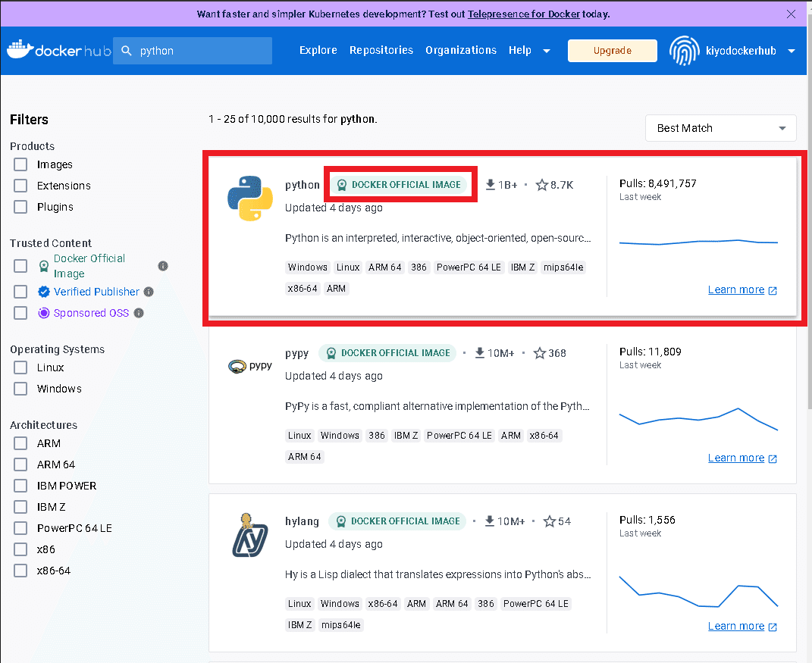The width and height of the screenshot is (812, 663).
Task: Open the hylang logo thumbnail
Action: 250,535
